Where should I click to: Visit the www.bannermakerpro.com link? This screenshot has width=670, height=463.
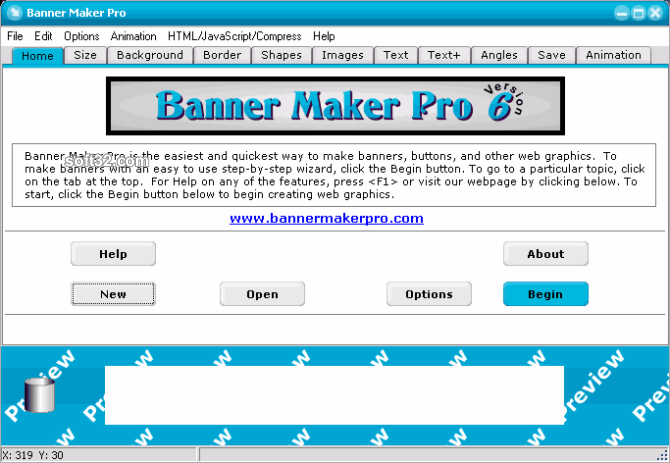(x=326, y=218)
